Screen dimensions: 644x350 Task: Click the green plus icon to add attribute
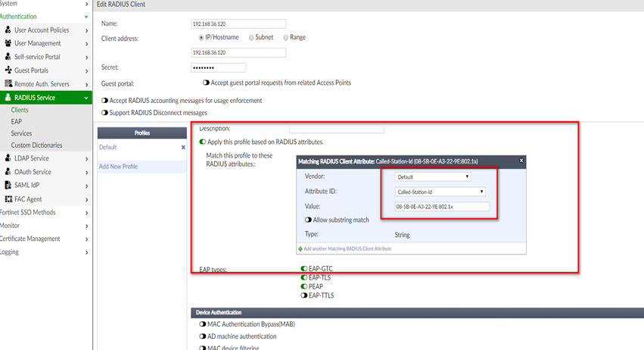(x=300, y=248)
